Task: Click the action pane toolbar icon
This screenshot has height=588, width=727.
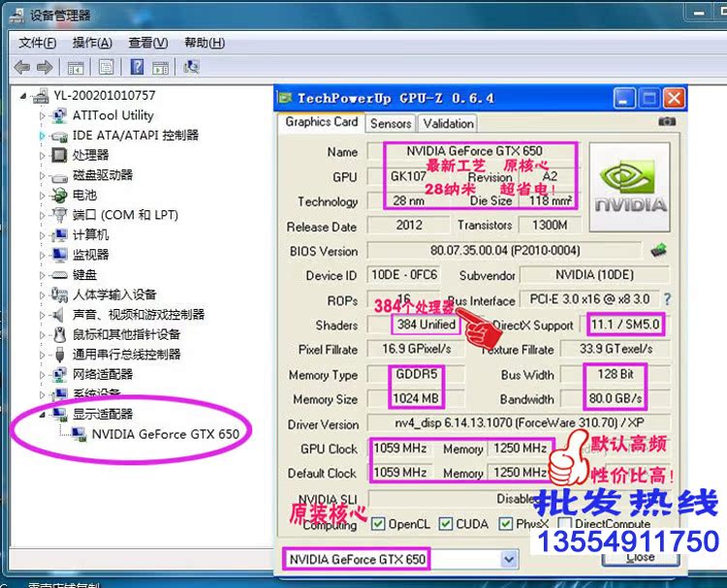Action: [x=160, y=68]
